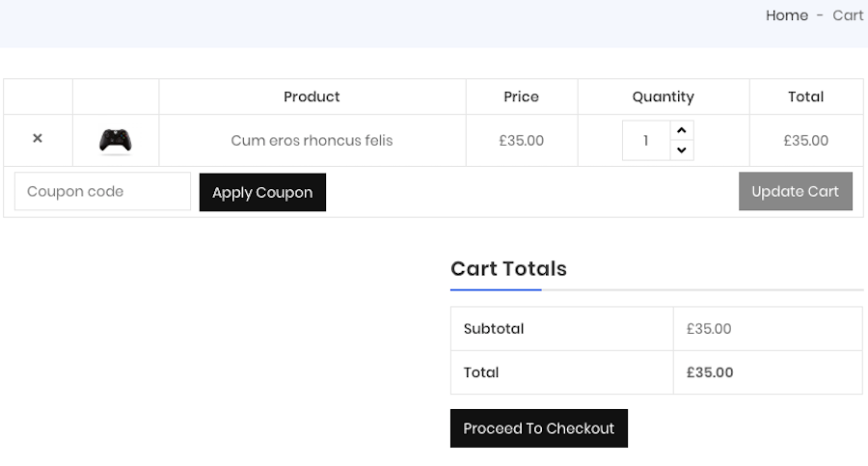Remove the product with the × icon
Screen dimensions: 868x466
tap(38, 139)
